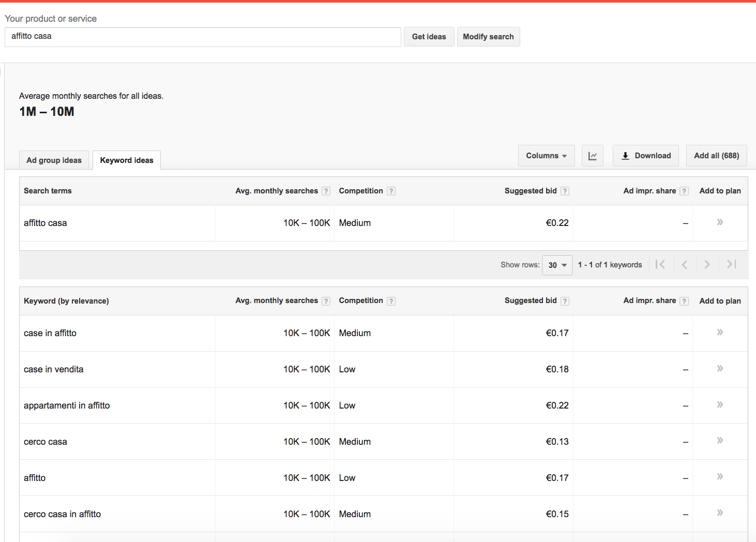Open the Show rows 30 dropdown
756x542 pixels.
(x=557, y=265)
